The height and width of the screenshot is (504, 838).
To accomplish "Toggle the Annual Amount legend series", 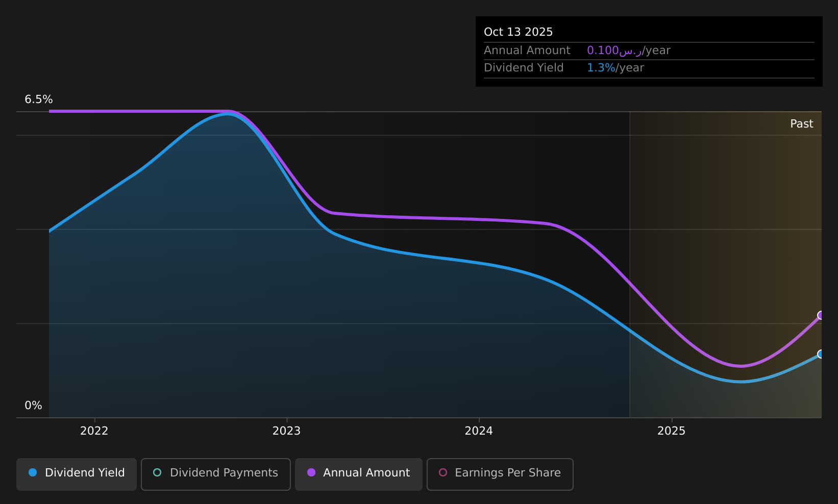I will [359, 474].
